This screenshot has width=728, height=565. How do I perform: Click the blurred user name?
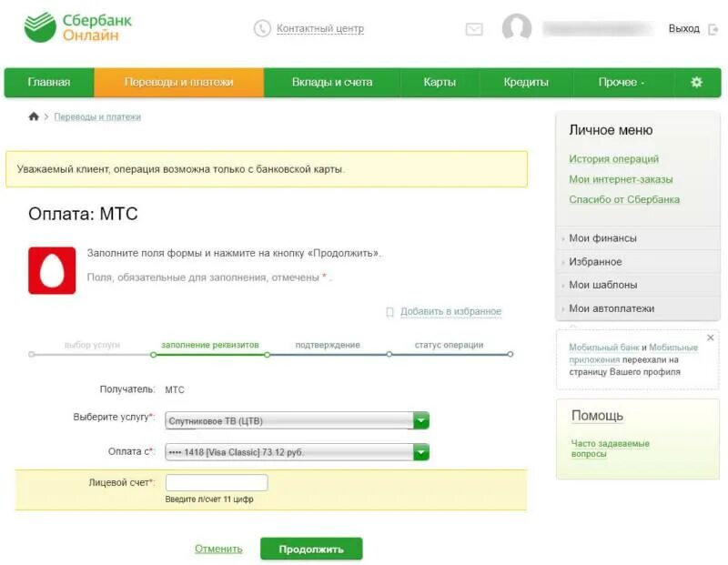click(600, 29)
